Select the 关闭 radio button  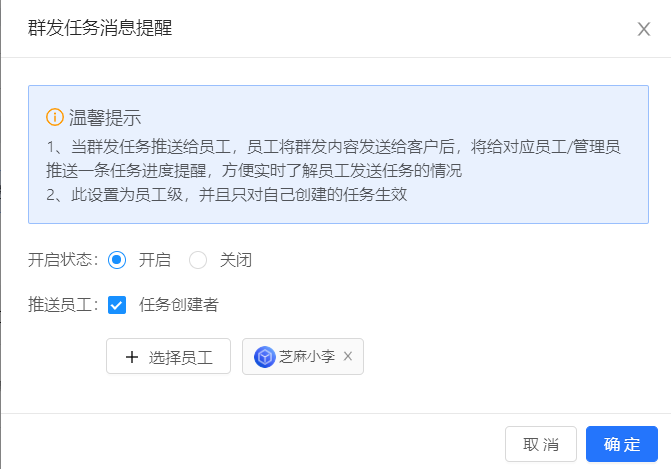point(198,260)
